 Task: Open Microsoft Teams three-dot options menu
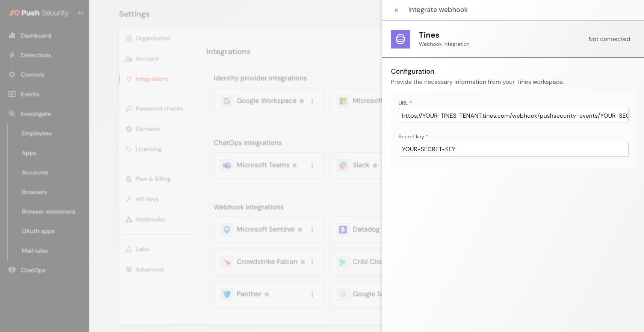tap(312, 165)
